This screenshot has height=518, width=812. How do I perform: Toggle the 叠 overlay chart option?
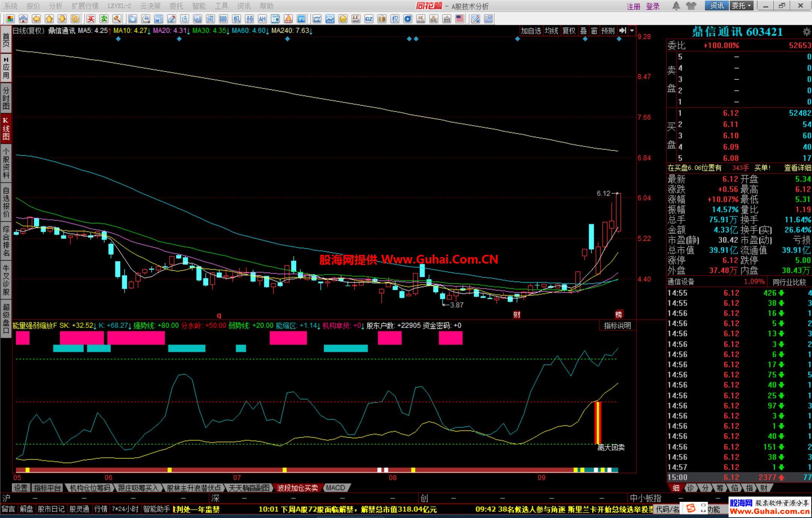(x=583, y=31)
